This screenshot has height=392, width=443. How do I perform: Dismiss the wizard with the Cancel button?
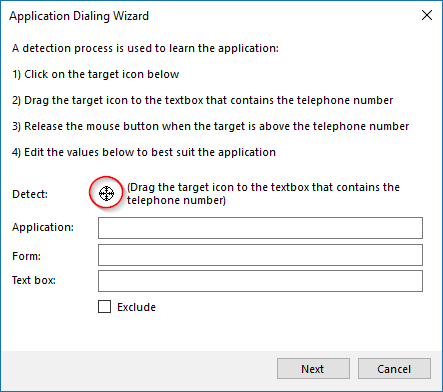pos(394,369)
